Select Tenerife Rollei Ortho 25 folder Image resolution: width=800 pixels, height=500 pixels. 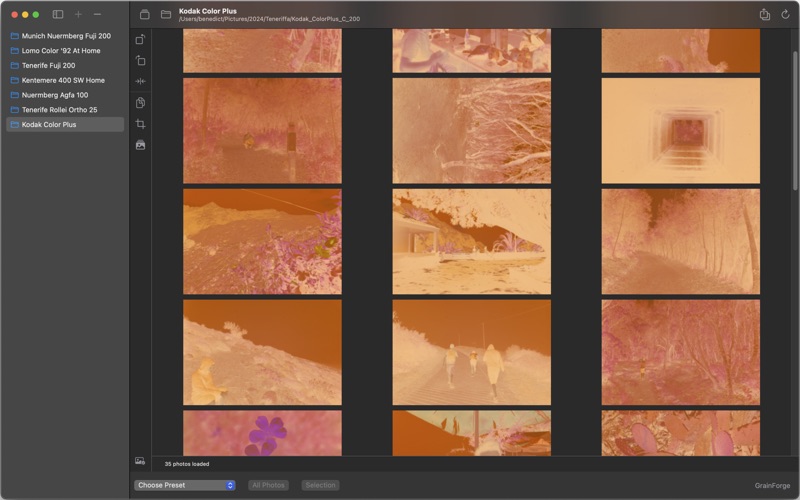tap(65, 110)
